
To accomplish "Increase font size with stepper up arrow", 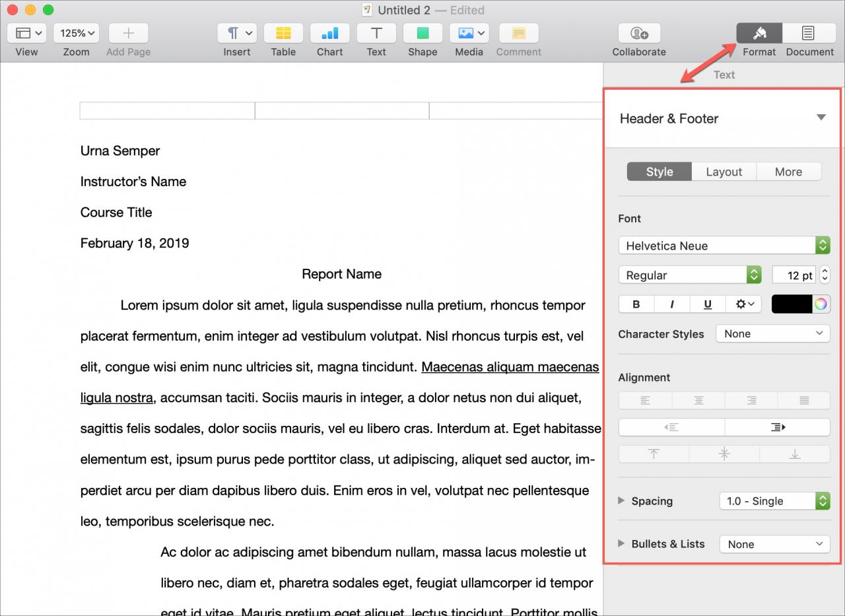I will tap(825, 271).
